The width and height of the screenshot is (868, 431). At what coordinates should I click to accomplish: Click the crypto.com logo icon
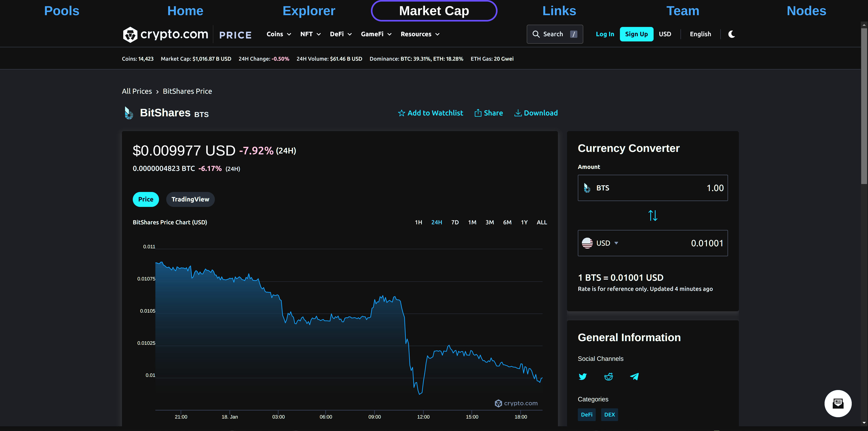[x=130, y=34]
